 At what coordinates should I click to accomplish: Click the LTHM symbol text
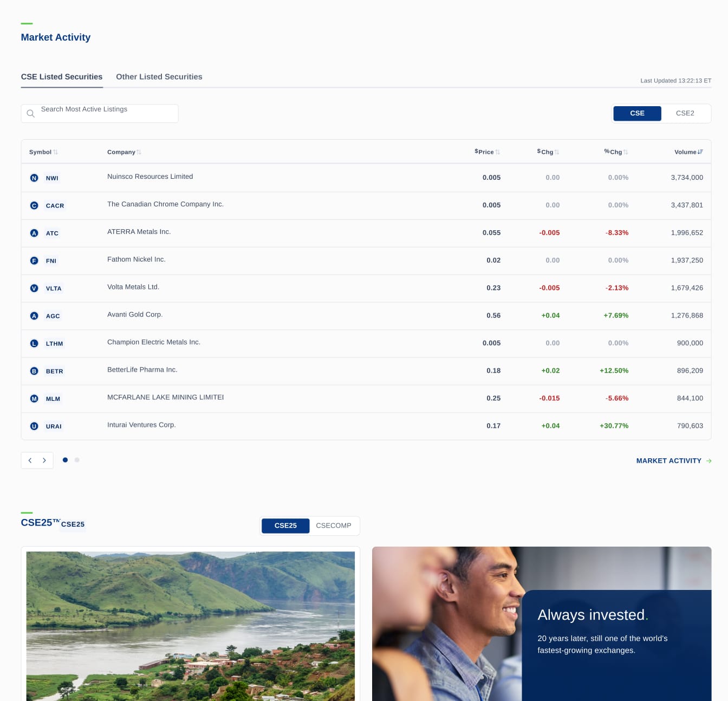pos(55,344)
